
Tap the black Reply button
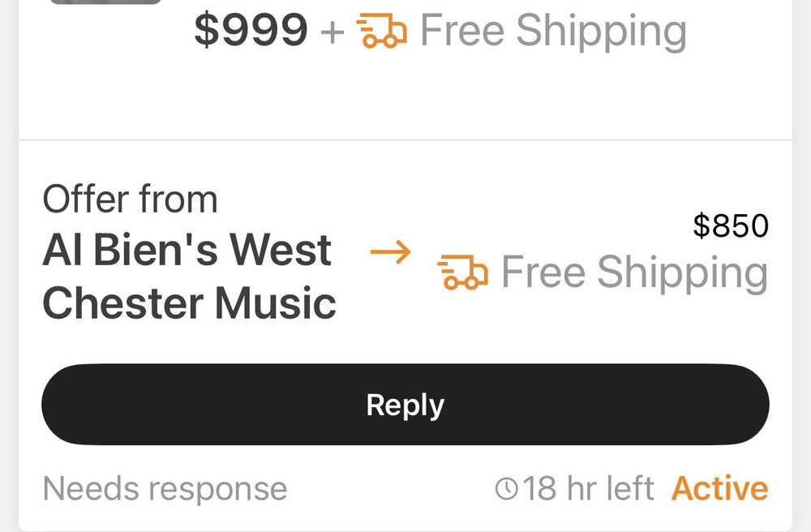point(405,405)
